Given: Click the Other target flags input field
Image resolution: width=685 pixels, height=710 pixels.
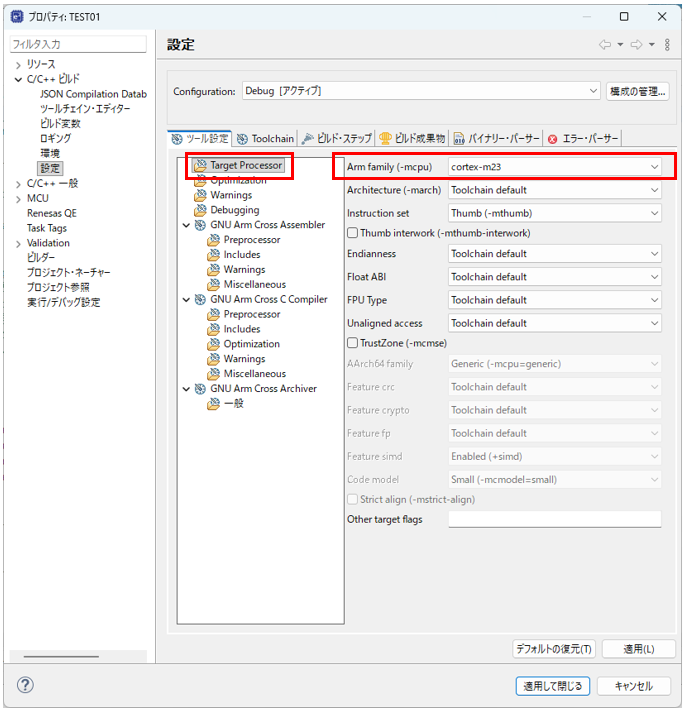Looking at the screenshot, I should [554, 519].
